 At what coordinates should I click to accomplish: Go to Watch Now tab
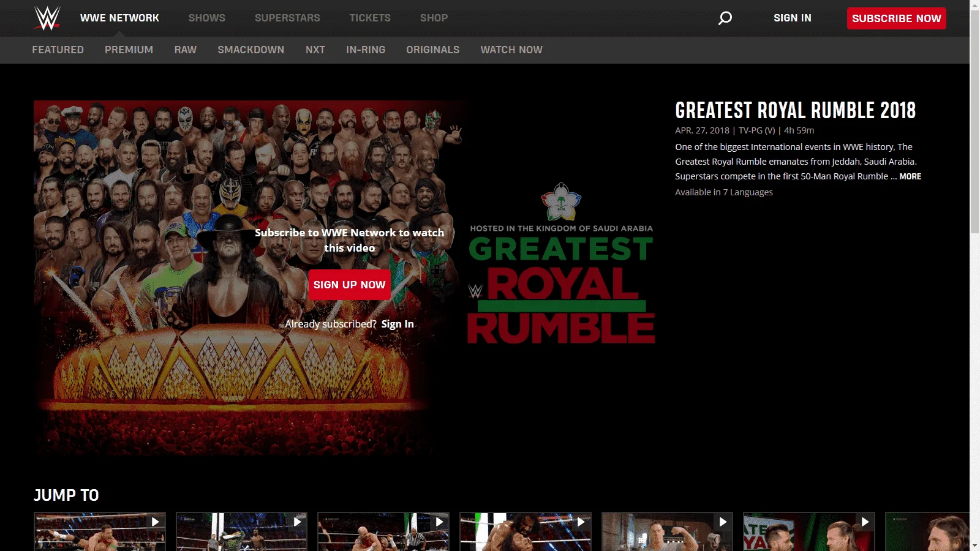click(x=511, y=50)
